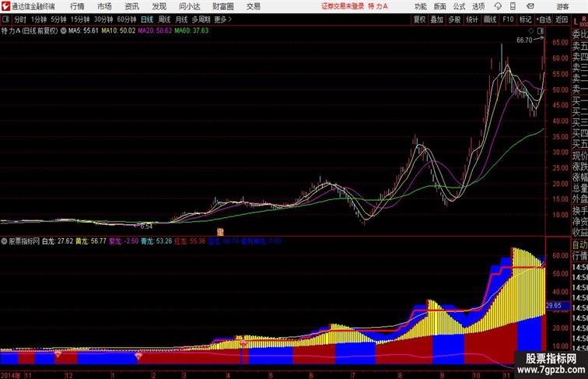
Task: Click the 红龙: 55.36 indicator value
Action: (x=190, y=241)
